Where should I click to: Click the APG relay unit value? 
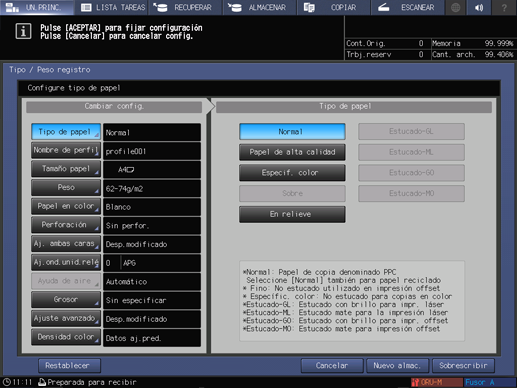[161, 263]
